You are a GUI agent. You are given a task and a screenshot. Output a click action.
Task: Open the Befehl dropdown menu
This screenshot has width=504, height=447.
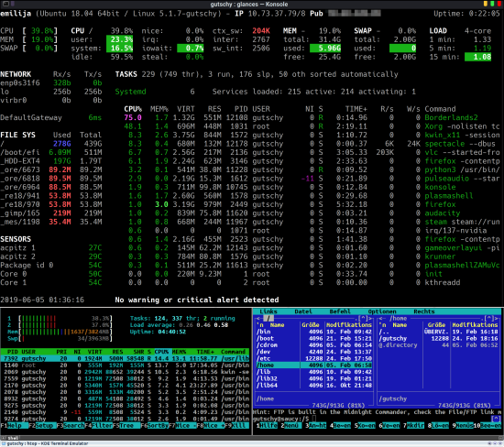[x=340, y=311]
